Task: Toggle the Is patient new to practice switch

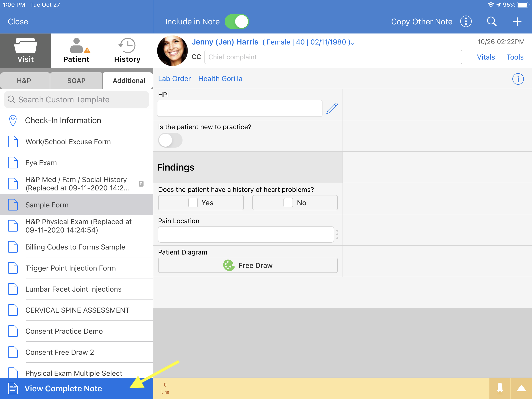Action: point(171,139)
